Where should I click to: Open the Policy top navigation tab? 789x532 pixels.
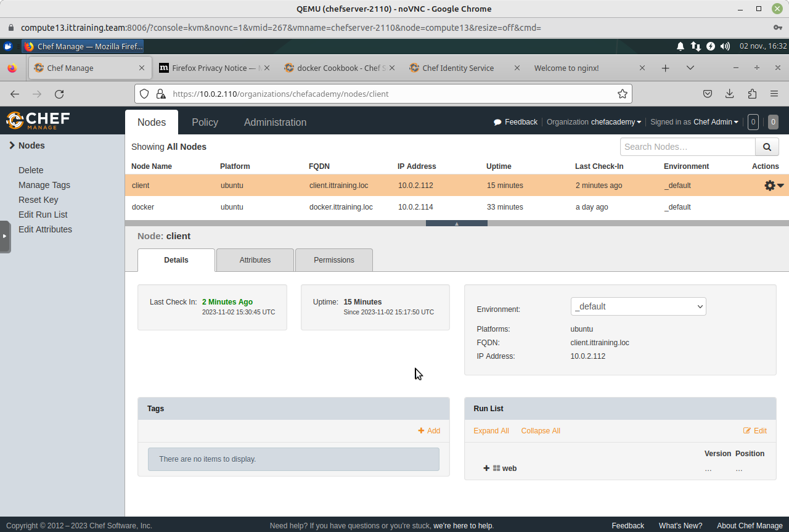(205, 122)
